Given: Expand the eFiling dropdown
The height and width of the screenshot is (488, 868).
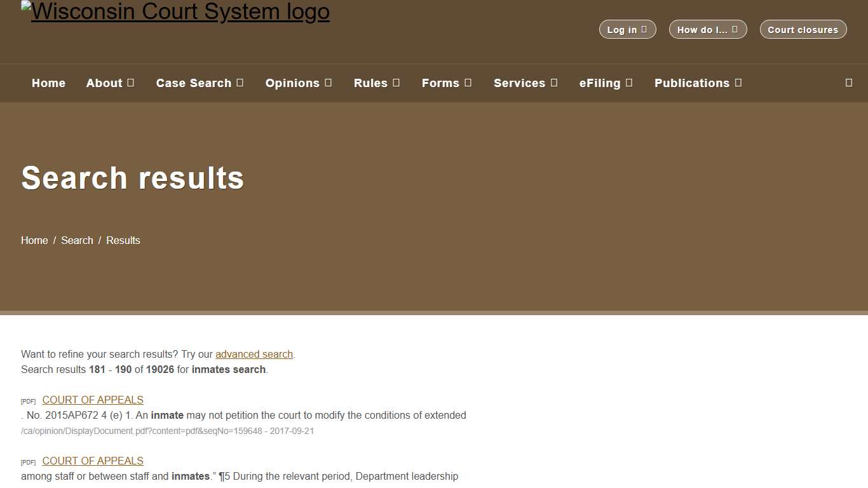Looking at the screenshot, I should point(606,83).
